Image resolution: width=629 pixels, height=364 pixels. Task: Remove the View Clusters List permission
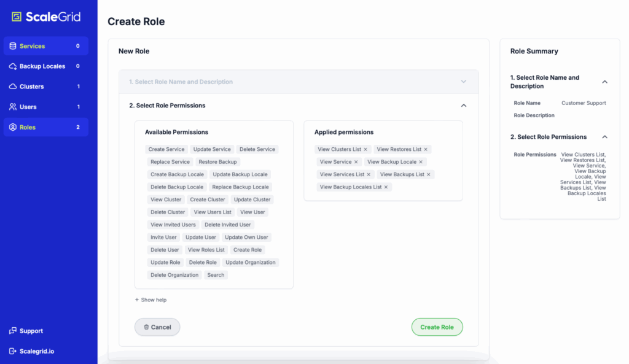click(x=365, y=149)
